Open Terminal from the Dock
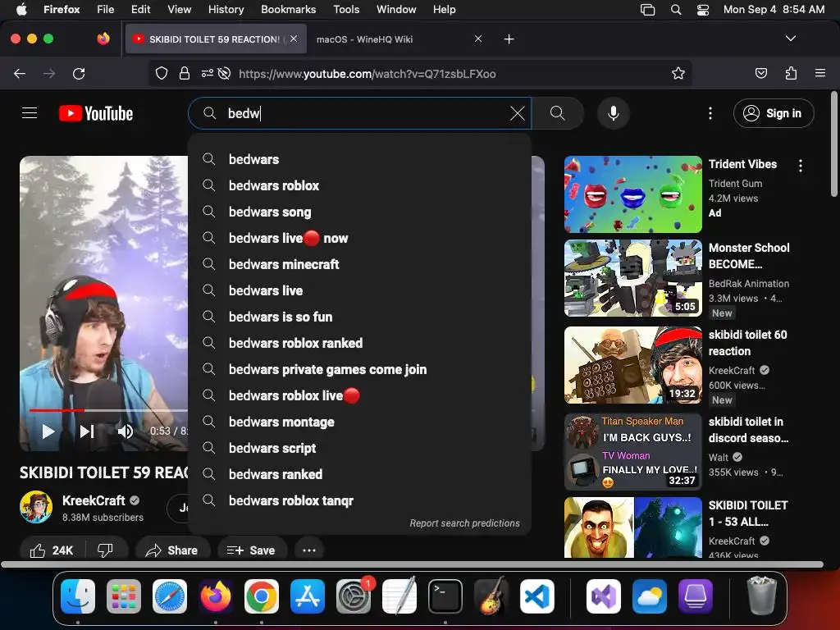This screenshot has height=630, width=840. [x=445, y=596]
